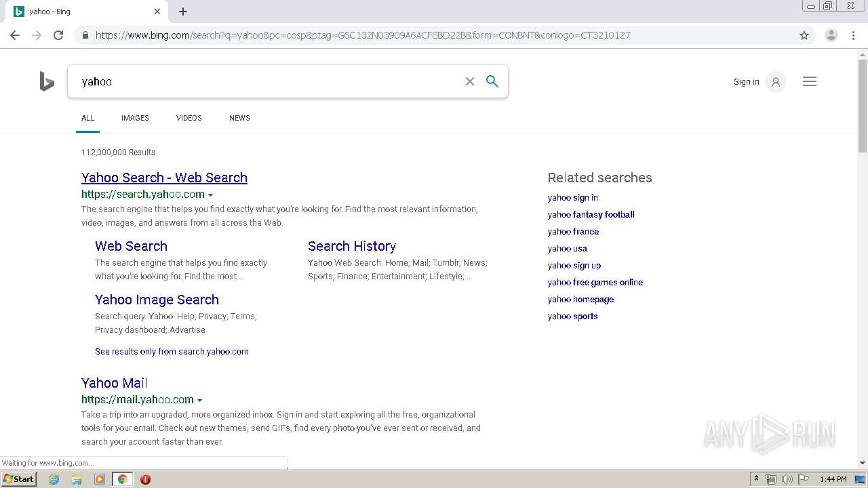Click red Opera icon in taskbar
Viewport: 868px width, 488px height.
click(x=145, y=479)
